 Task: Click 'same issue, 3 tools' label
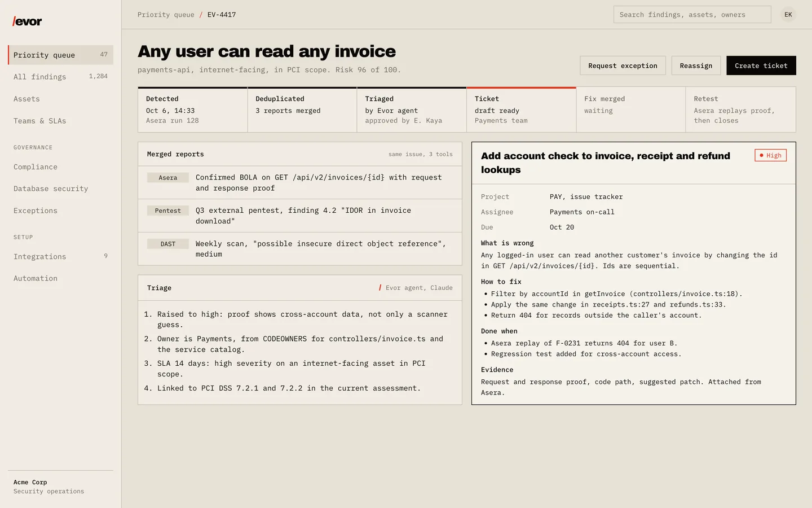click(x=420, y=154)
